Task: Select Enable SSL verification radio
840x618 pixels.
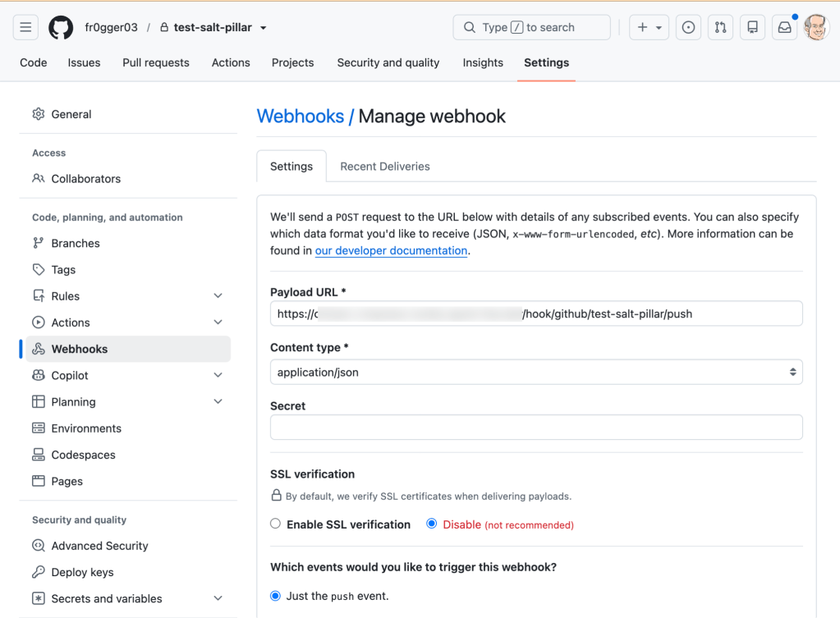Action: coord(275,524)
